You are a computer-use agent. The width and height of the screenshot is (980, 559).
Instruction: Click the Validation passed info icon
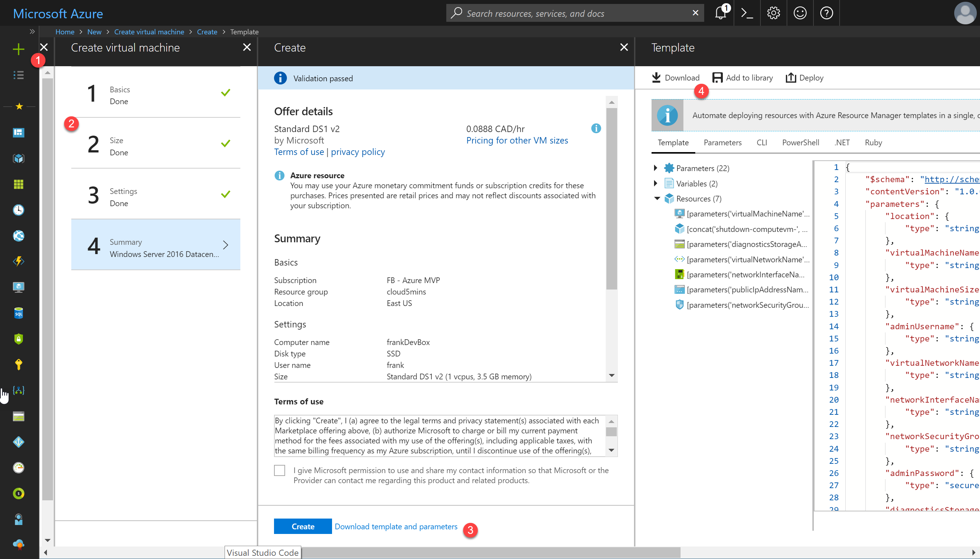pyautogui.click(x=280, y=78)
